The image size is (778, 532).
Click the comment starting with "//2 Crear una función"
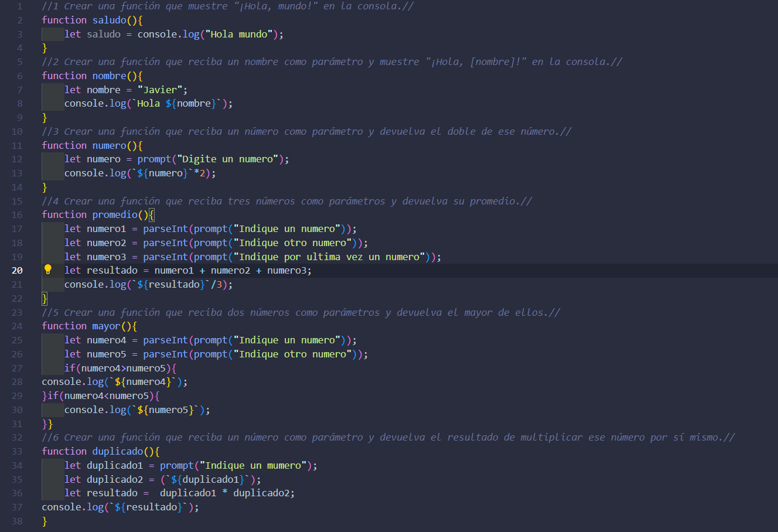point(332,62)
